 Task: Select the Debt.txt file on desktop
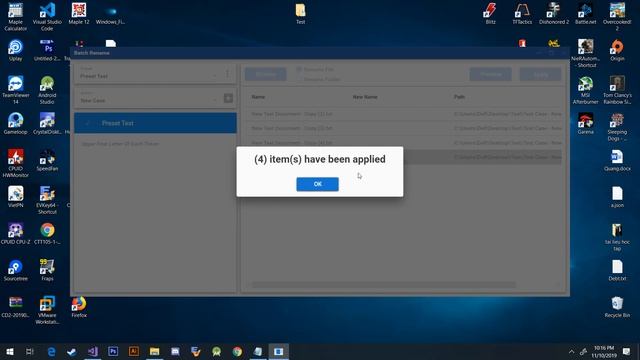pyautogui.click(x=617, y=270)
